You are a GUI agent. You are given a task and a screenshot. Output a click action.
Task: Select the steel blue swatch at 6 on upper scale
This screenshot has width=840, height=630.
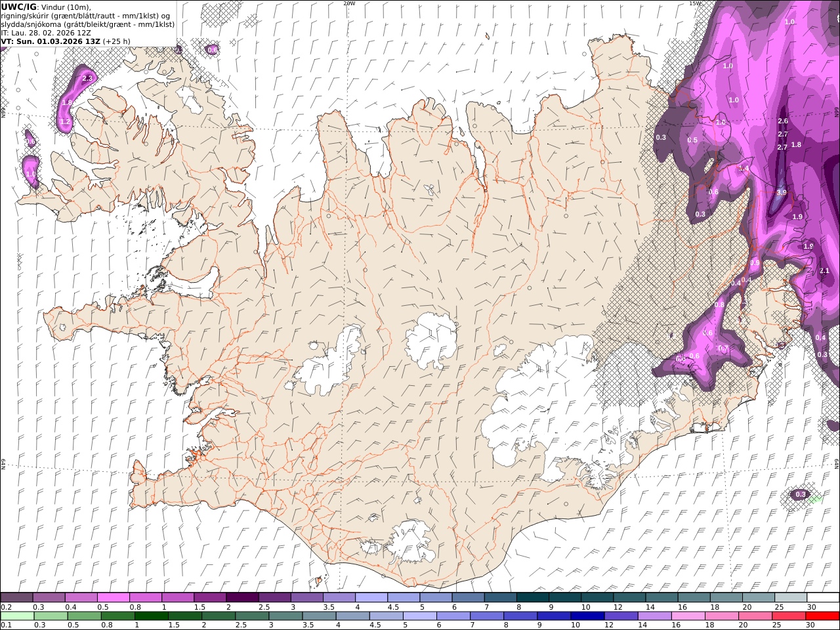[x=468, y=598]
